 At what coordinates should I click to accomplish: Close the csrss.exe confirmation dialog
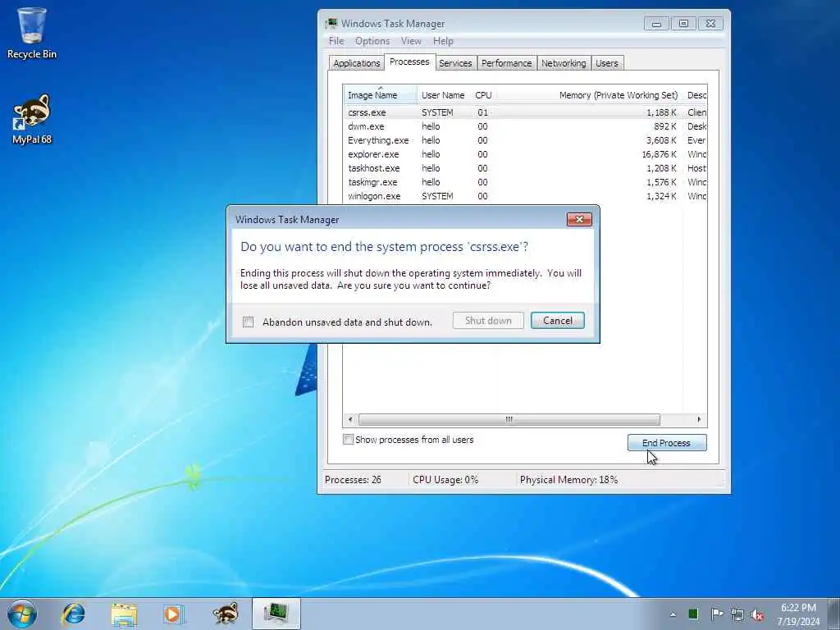tap(579, 220)
